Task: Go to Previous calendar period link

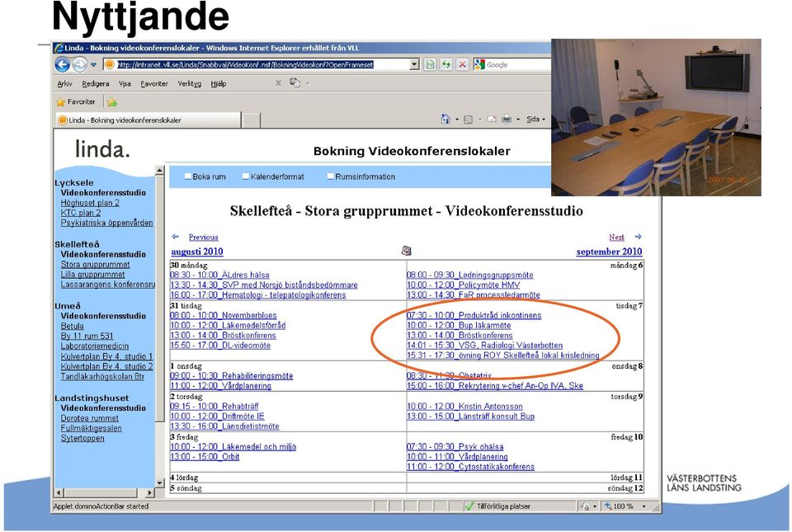Action: click(204, 238)
